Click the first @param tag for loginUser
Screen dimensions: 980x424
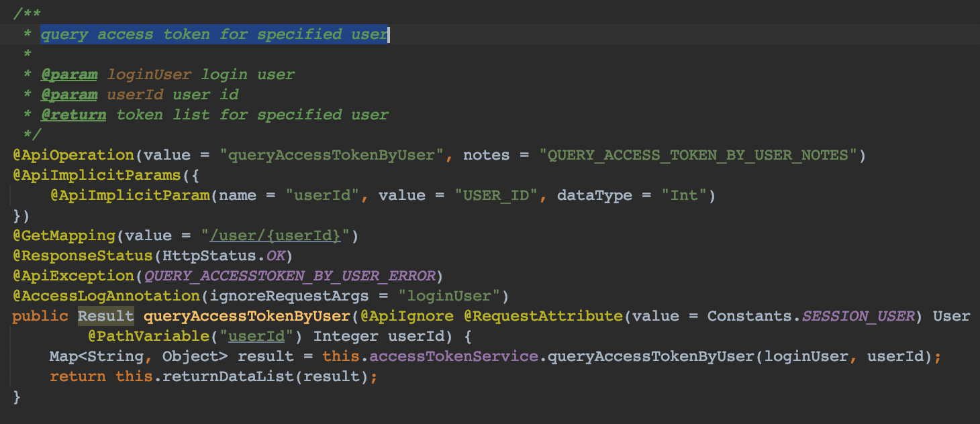[x=69, y=74]
